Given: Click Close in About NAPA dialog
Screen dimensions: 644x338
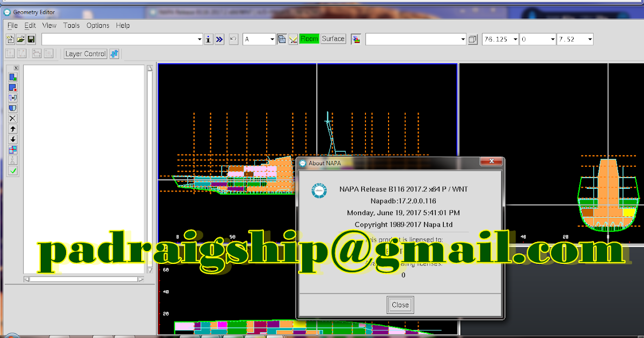Looking at the screenshot, I should pos(400,305).
